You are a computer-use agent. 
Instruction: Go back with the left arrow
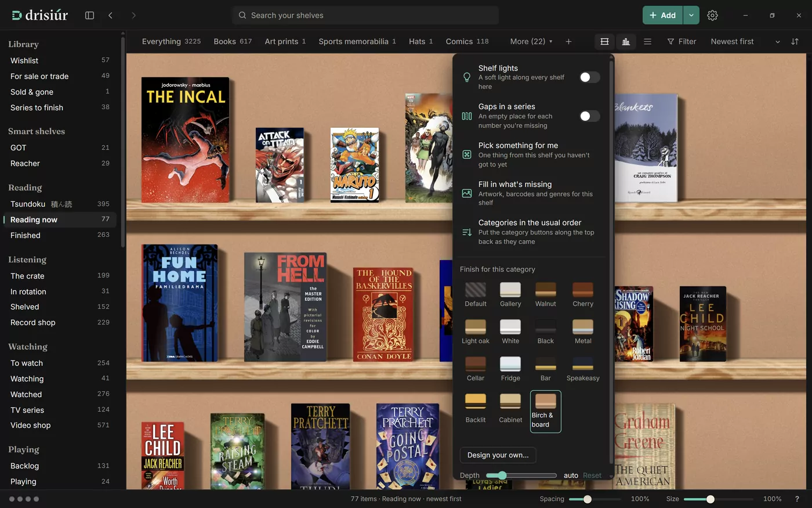pyautogui.click(x=110, y=15)
